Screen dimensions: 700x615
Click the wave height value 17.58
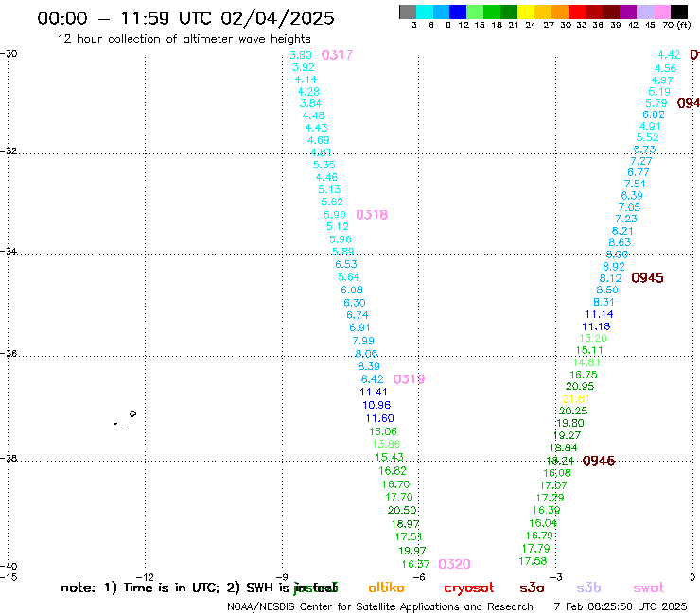pos(533,561)
